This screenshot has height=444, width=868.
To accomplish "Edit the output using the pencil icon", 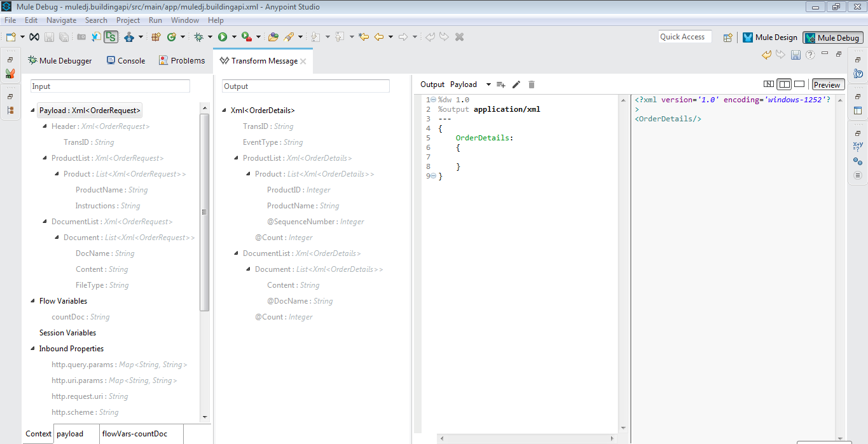I will click(516, 84).
